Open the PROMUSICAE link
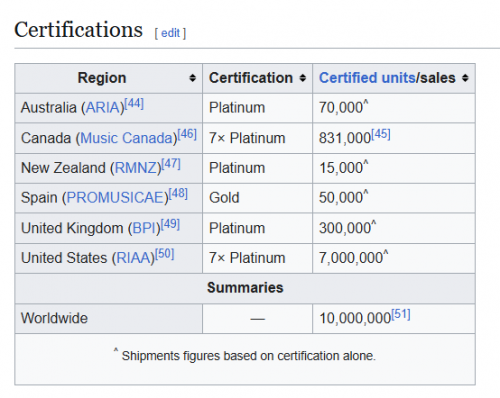Image resolution: width=500 pixels, height=398 pixels. pyautogui.click(x=115, y=197)
